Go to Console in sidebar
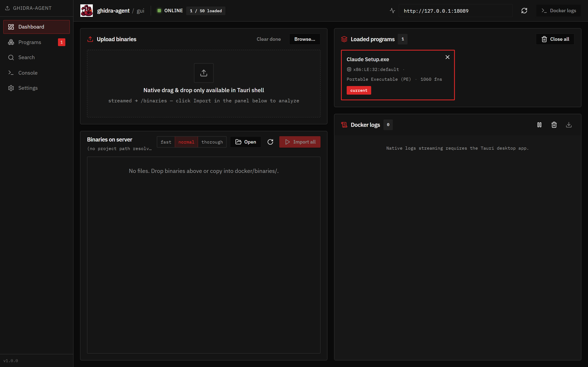The image size is (588, 367). 28,73
